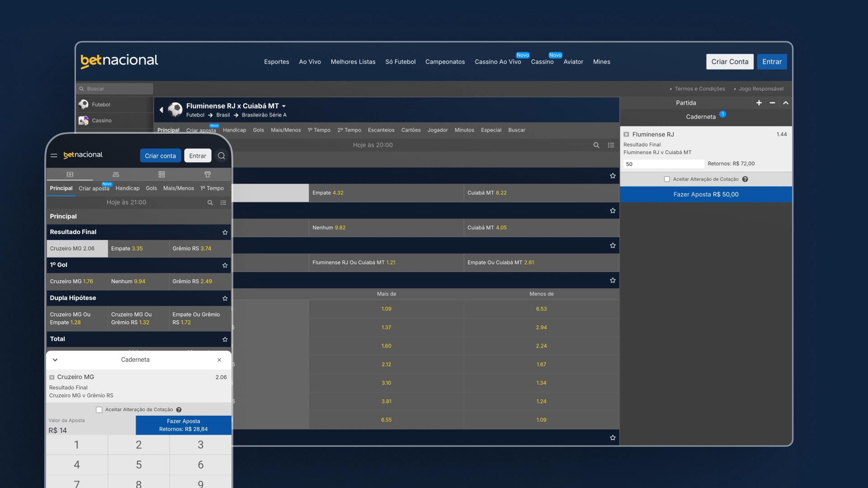Open Ao Vivo in top navigation
Viewport: 868px width, 488px height.
tap(310, 62)
